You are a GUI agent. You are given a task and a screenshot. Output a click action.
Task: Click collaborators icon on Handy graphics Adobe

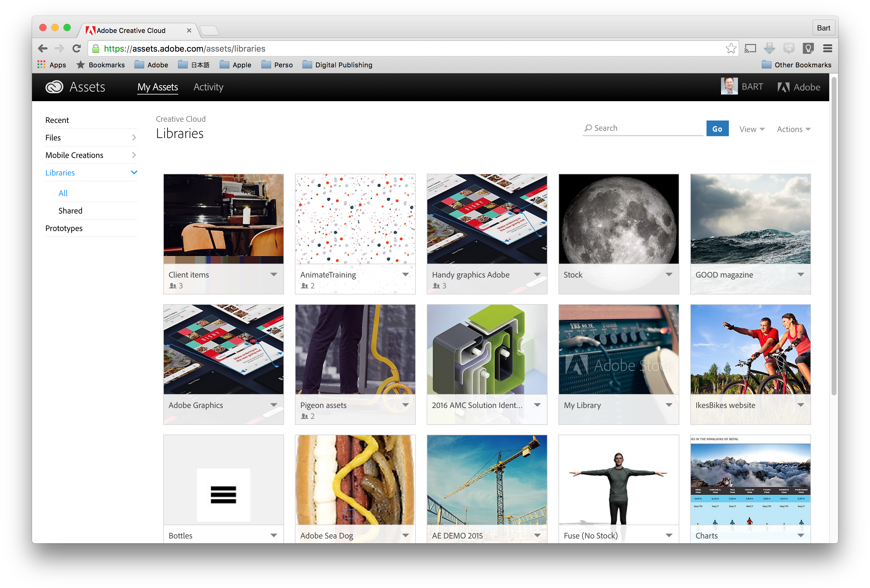tap(436, 285)
